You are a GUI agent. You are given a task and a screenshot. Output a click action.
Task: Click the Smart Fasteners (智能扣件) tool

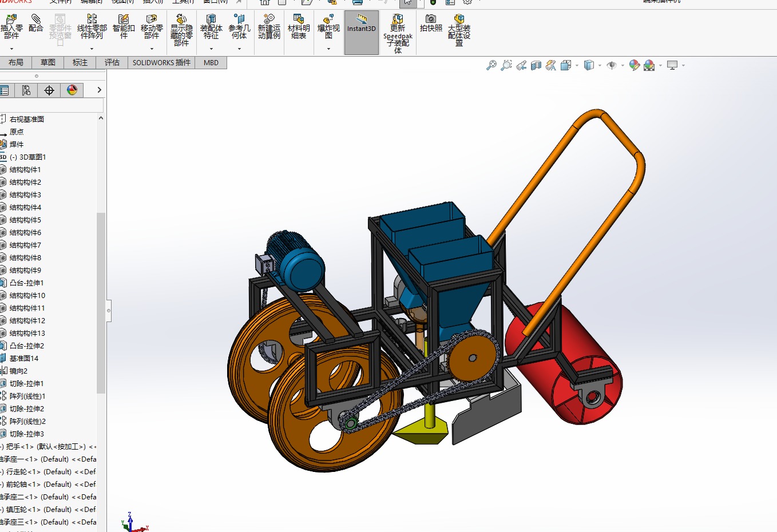pyautogui.click(x=124, y=27)
